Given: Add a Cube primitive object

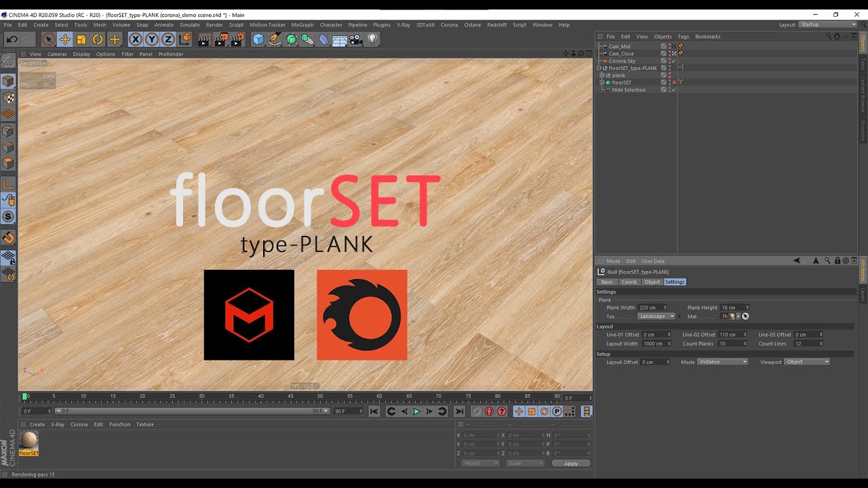Looking at the screenshot, I should pos(258,39).
